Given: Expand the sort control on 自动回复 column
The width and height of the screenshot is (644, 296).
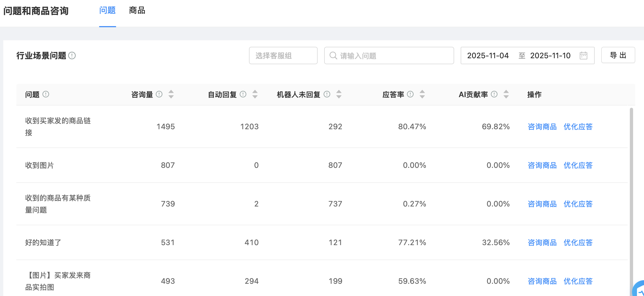Looking at the screenshot, I should (x=255, y=94).
